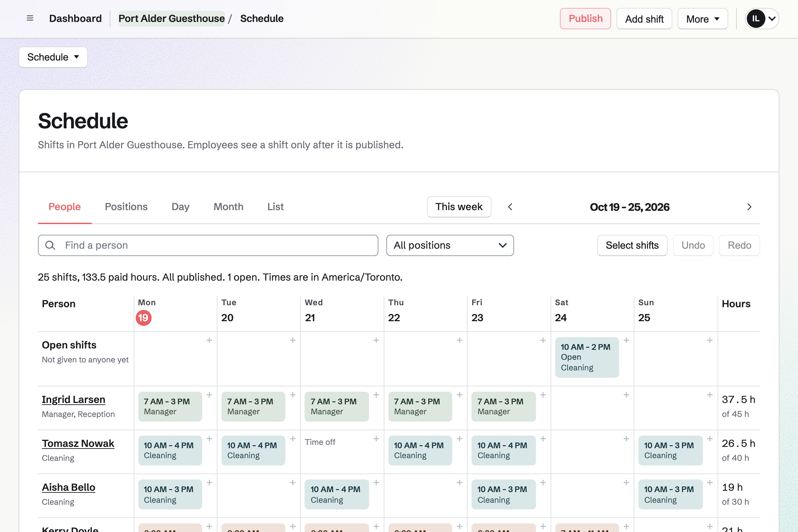The width and height of the screenshot is (798, 532).
Task: Open Port Alder Guesthouse breadcrumb
Action: (171, 19)
